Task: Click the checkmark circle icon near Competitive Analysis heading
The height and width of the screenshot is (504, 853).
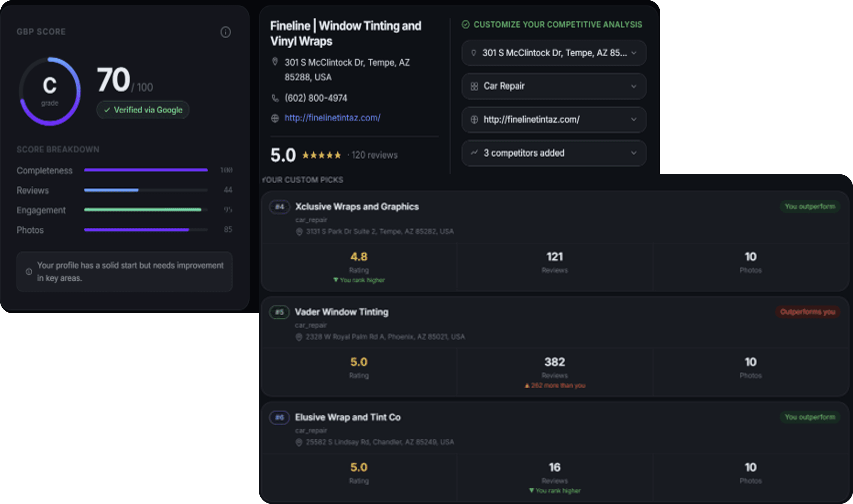Action: pos(465,24)
